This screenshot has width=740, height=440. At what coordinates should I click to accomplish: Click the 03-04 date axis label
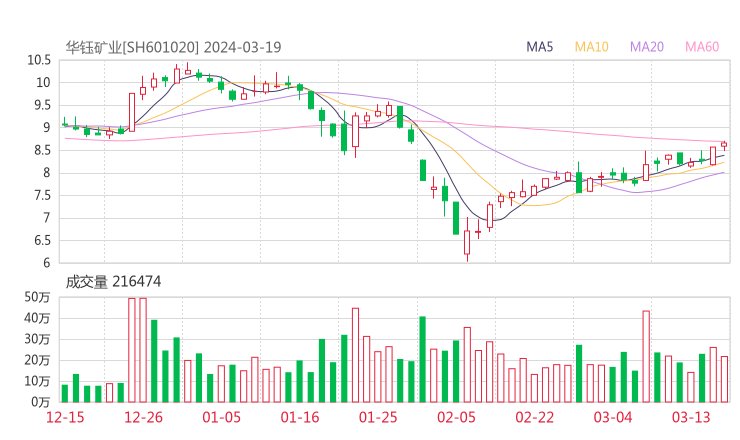click(613, 417)
